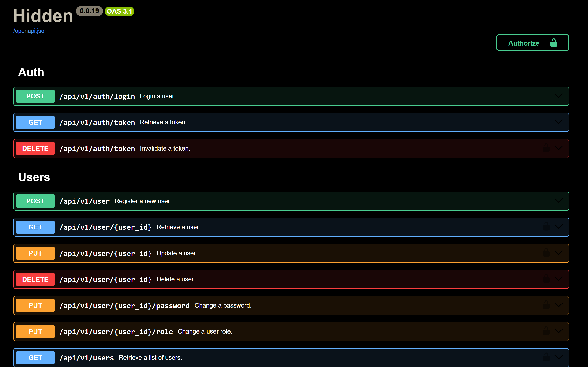
Task: Click the path /api/v1/users
Action: [87, 358]
